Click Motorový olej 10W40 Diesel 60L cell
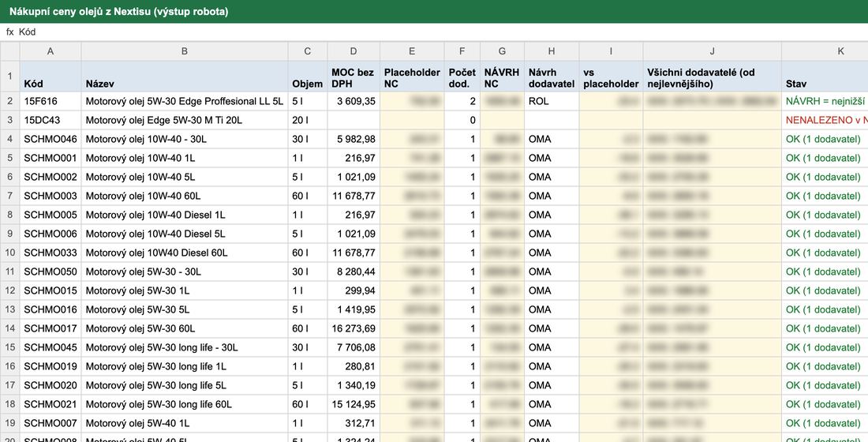Image resolution: width=868 pixels, height=442 pixels. pos(185,253)
